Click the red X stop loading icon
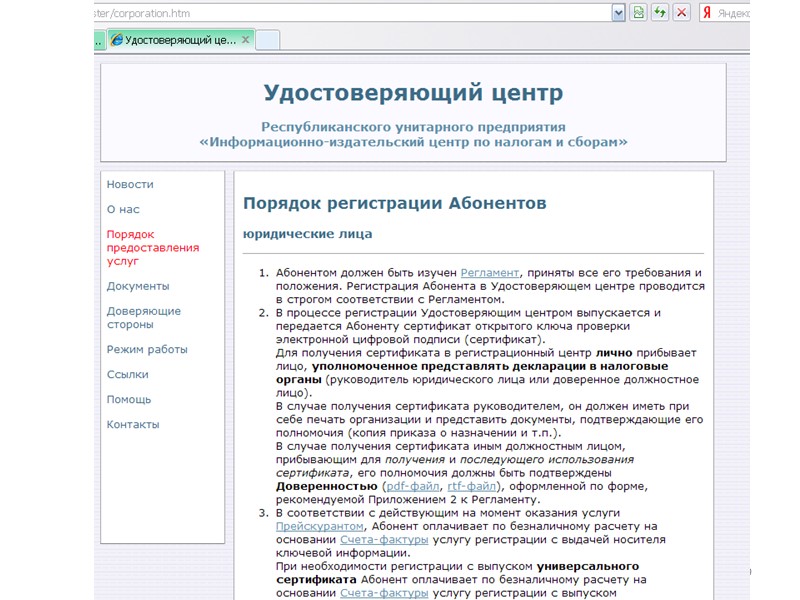Viewport: 800px width, 600px height. pyautogui.click(x=681, y=13)
